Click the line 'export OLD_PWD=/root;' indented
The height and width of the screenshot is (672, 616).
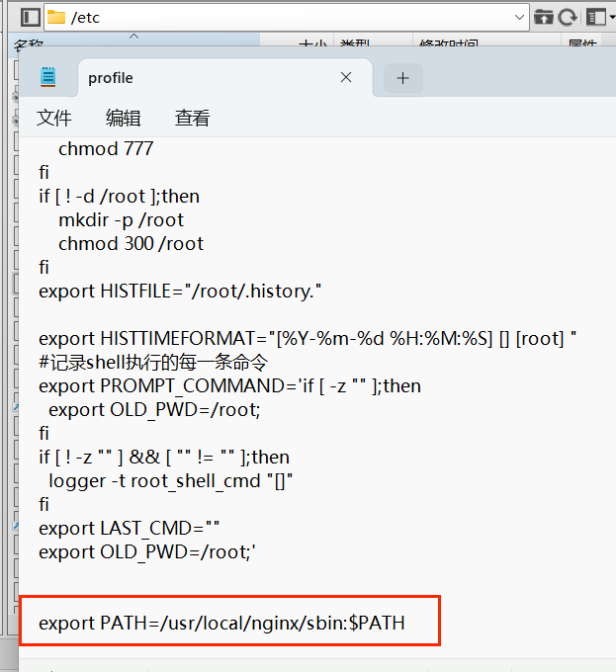154,410
